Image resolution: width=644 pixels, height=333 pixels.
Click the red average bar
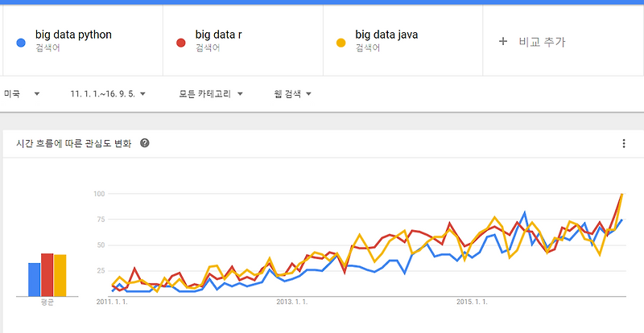[47, 275]
